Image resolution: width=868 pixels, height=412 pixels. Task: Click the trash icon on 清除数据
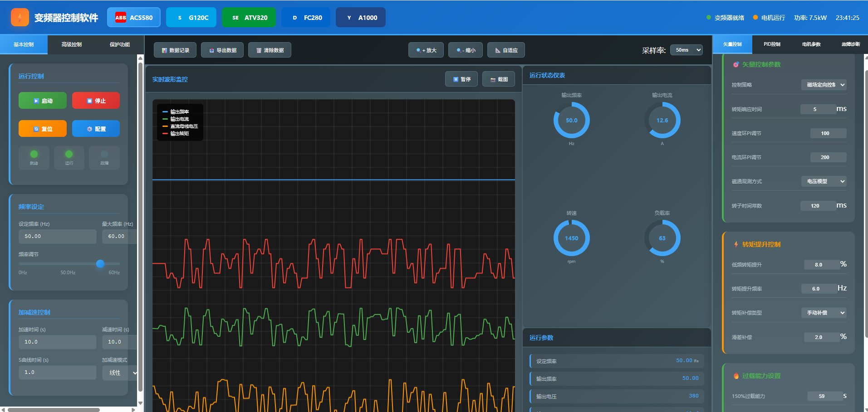[x=259, y=50]
